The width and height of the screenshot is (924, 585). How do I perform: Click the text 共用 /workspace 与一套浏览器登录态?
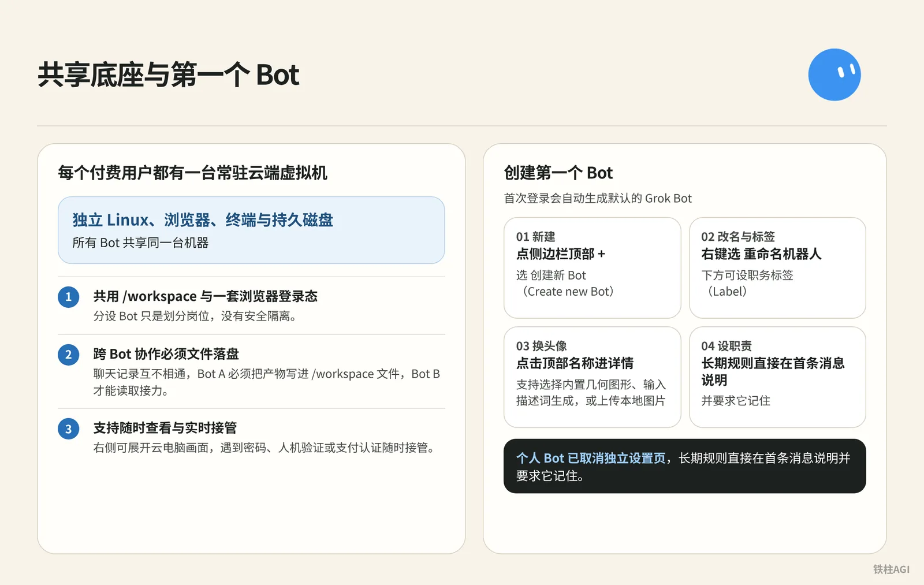tap(206, 296)
